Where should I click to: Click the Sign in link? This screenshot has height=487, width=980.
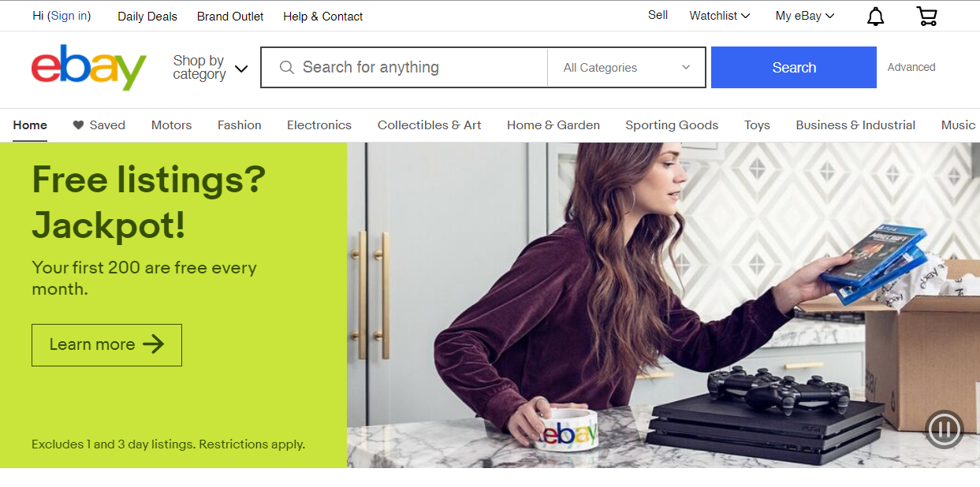click(x=69, y=16)
